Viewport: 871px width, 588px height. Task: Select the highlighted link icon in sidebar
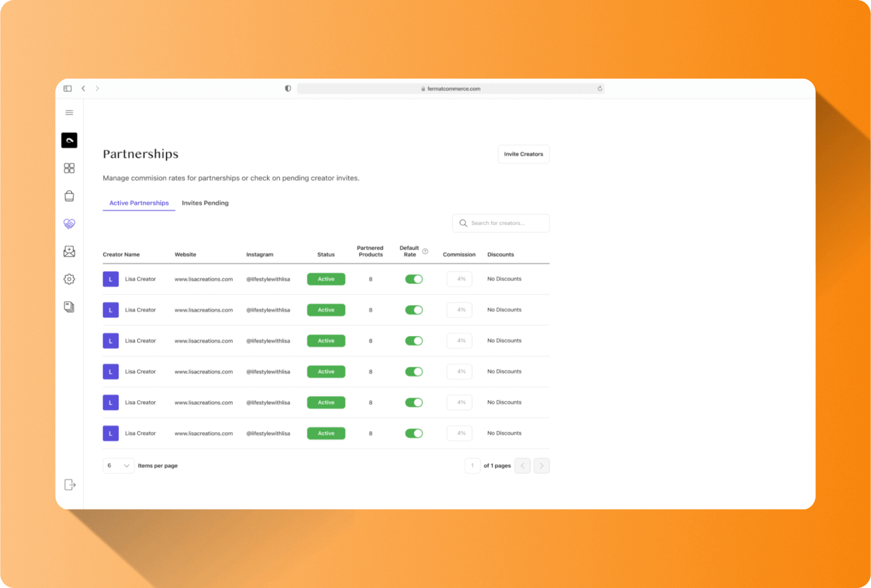pyautogui.click(x=69, y=140)
